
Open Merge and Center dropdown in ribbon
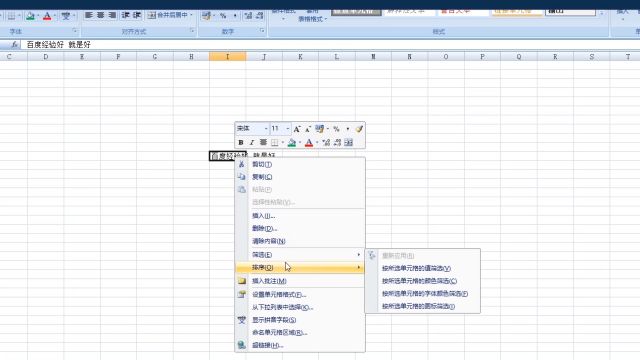coord(191,15)
